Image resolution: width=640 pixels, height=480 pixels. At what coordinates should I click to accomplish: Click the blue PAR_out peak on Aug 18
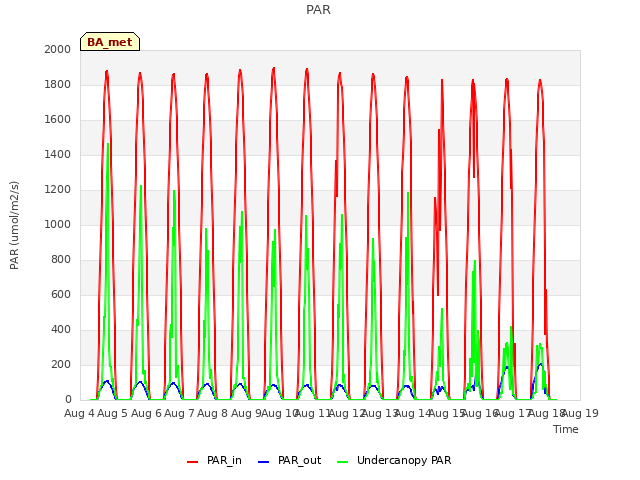coord(540,364)
